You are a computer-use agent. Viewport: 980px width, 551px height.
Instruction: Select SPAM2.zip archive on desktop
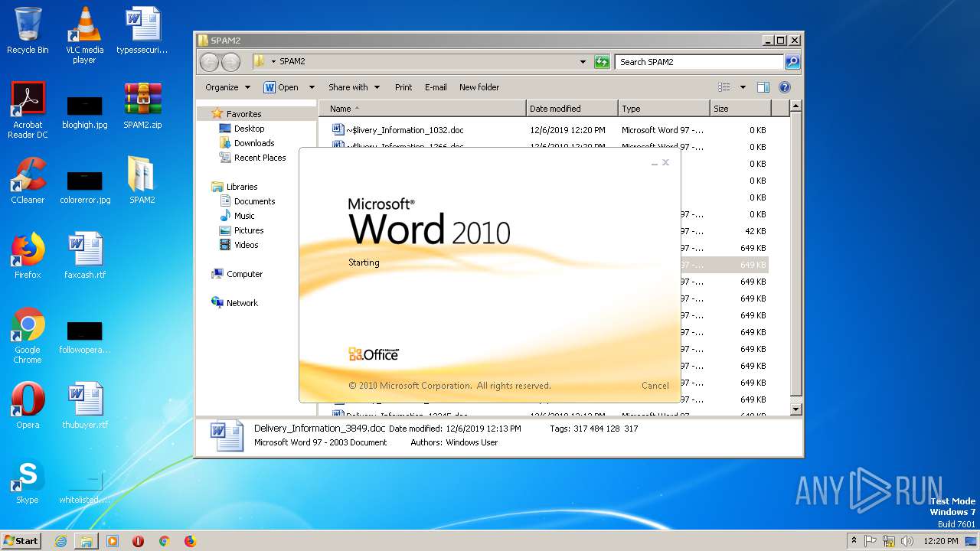pos(142,106)
